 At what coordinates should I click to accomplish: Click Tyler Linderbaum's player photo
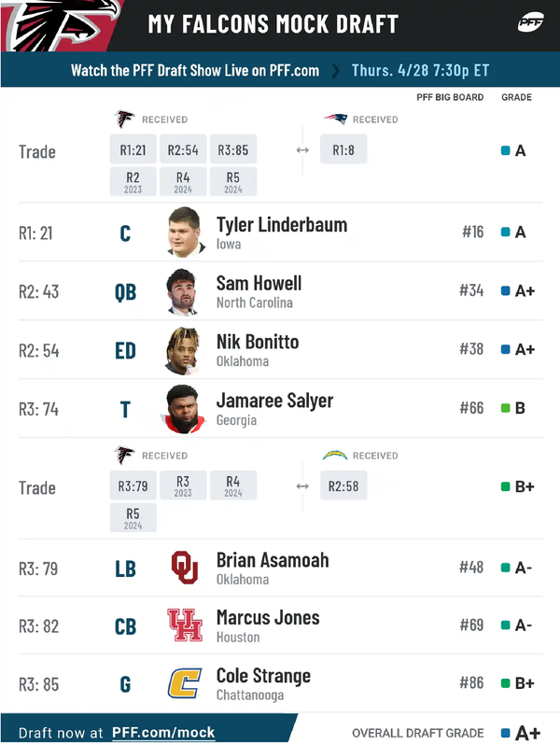tap(184, 232)
